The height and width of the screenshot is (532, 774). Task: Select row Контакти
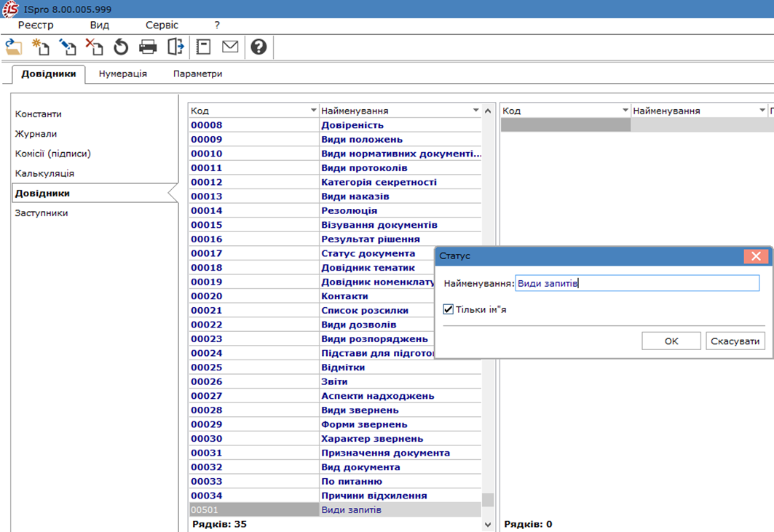coord(312,296)
